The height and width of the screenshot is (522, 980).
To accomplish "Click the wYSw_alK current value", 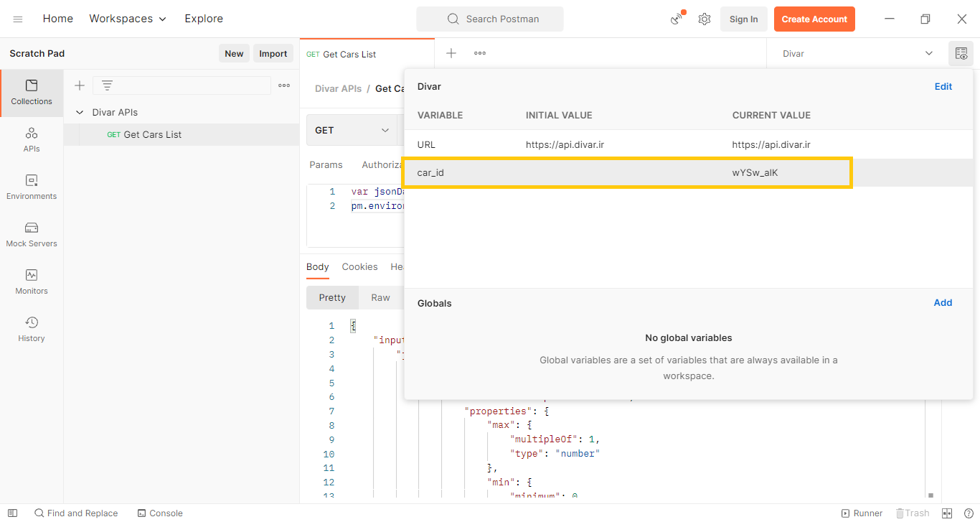I will (755, 173).
